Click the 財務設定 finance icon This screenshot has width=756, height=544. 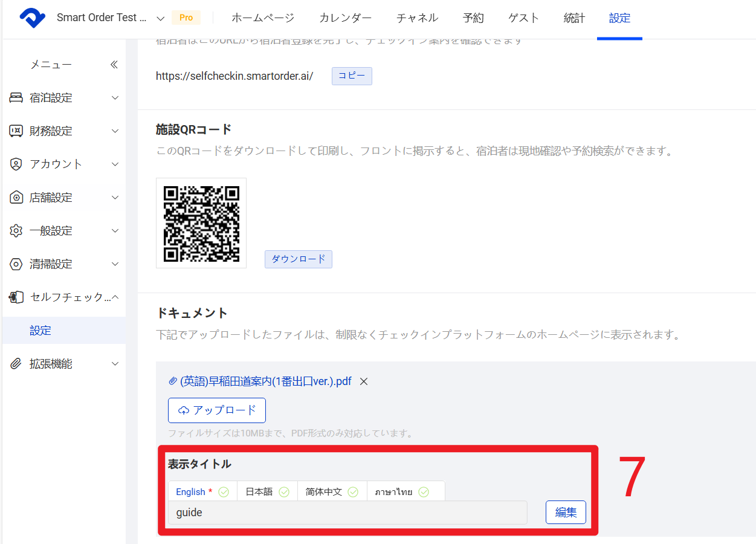point(16,131)
